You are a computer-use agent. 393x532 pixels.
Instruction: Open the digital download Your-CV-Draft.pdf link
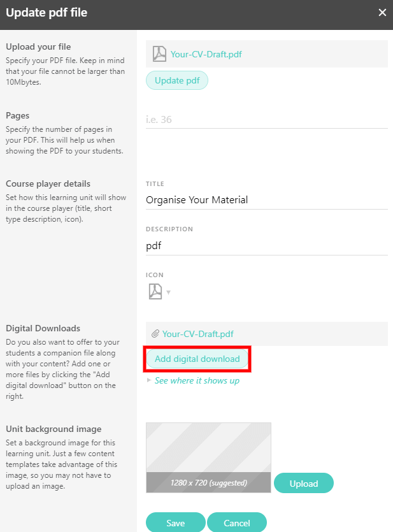point(197,334)
